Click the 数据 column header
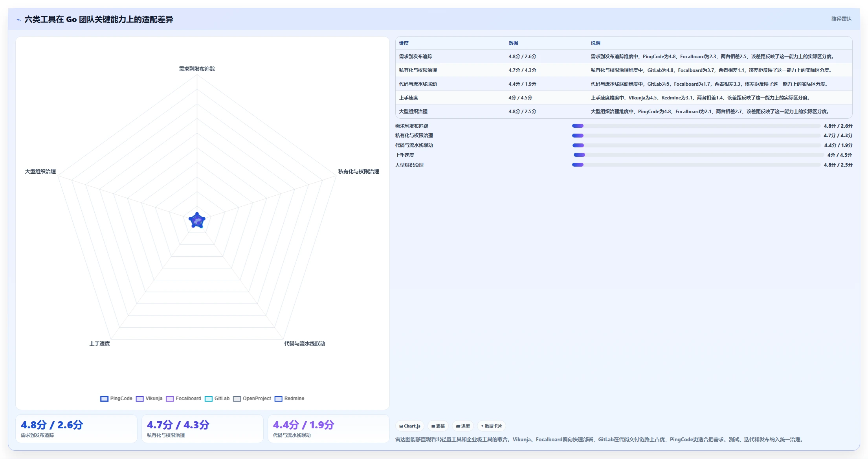 (513, 43)
